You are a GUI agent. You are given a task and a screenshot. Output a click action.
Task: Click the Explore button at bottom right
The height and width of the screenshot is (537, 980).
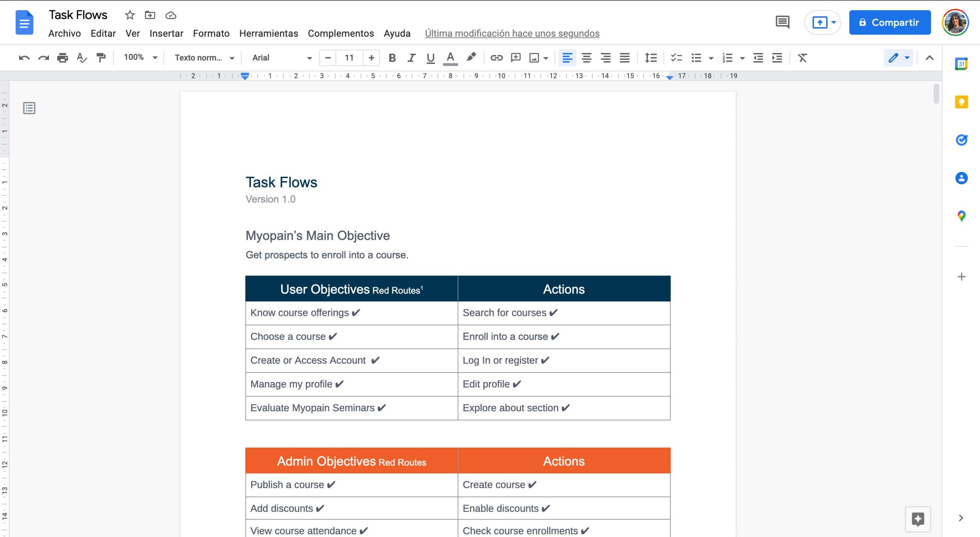[918, 519]
